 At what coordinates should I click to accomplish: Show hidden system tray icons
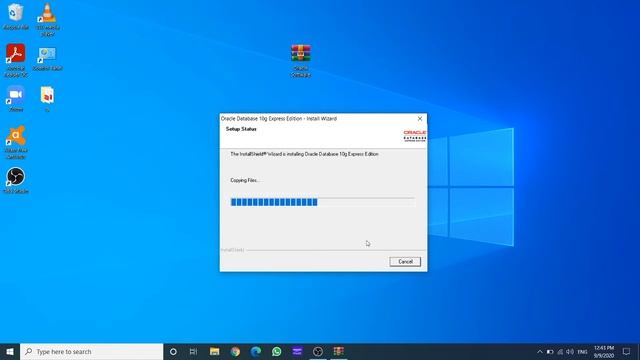[540, 351]
